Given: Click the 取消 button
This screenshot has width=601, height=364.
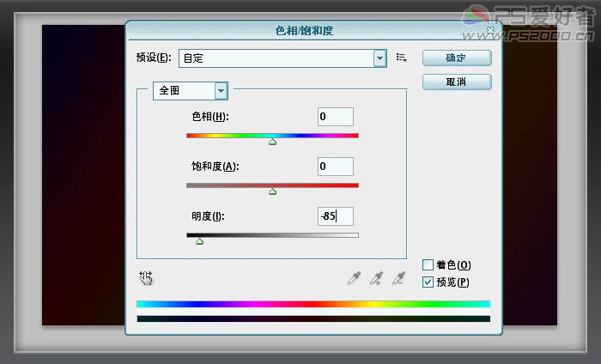Looking at the screenshot, I should pos(456,82).
